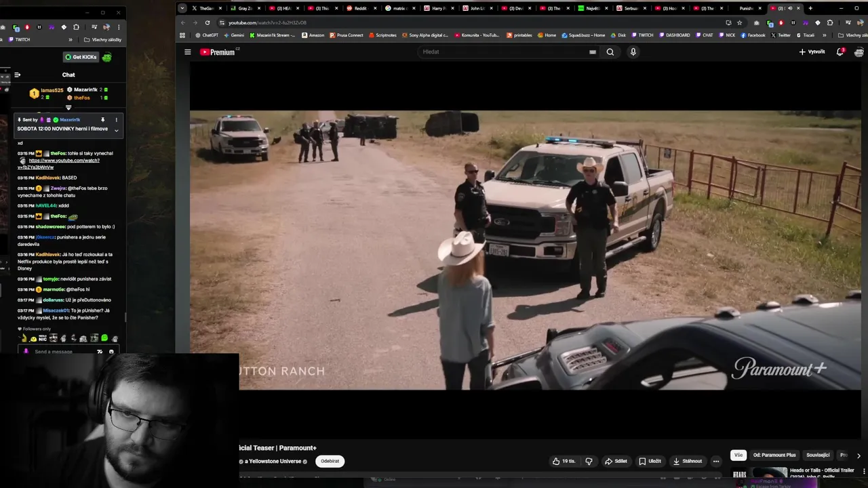Screen dimensions: 868x488
Task: Open the on-screen keyboard icon in search box
Action: click(x=593, y=52)
